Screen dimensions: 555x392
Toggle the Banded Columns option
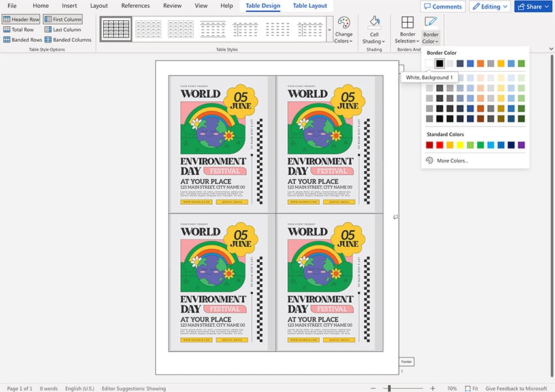(x=68, y=40)
